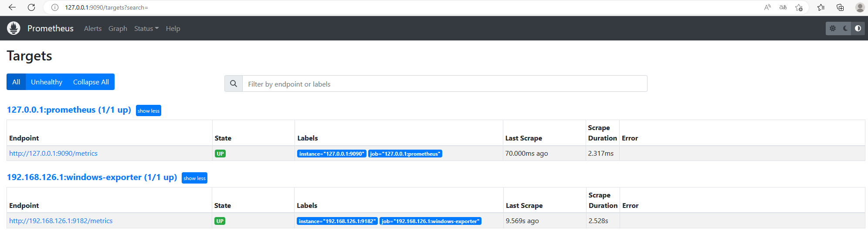Open the Alerts page
The image size is (868, 234).
tap(93, 28)
